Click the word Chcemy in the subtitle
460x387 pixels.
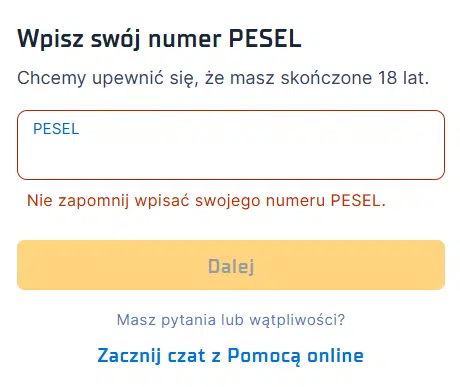52,79
